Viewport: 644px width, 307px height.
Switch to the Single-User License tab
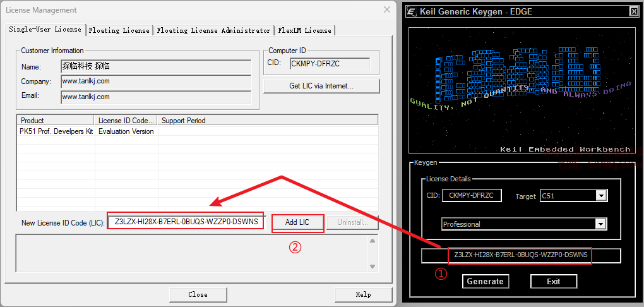[x=45, y=30]
